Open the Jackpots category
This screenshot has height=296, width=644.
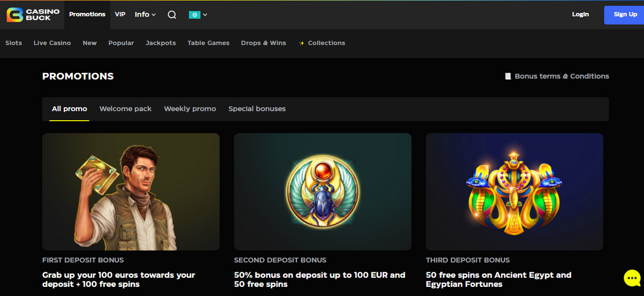click(161, 43)
